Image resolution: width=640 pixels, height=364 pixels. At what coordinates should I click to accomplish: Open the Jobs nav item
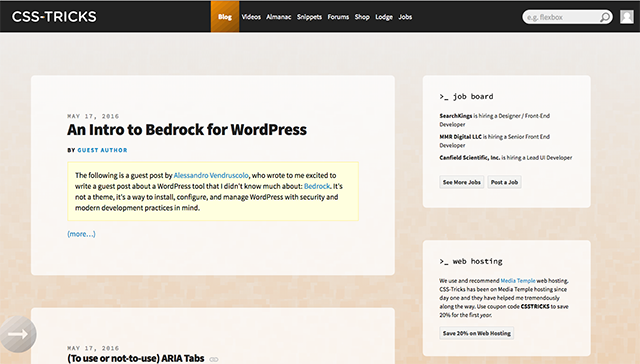(405, 17)
